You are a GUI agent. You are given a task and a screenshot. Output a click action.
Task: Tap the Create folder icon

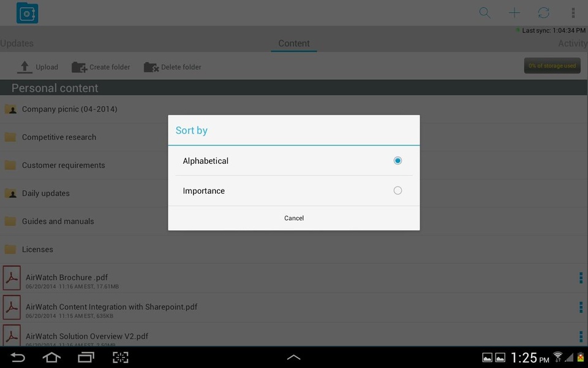79,67
